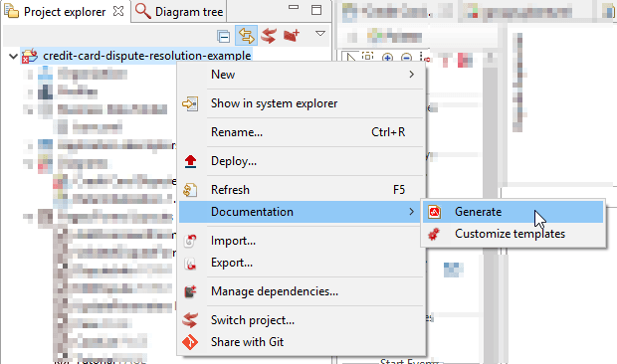Screen dimensions: 617x364
Task: Choose Show in system explorer
Action: 302,103
